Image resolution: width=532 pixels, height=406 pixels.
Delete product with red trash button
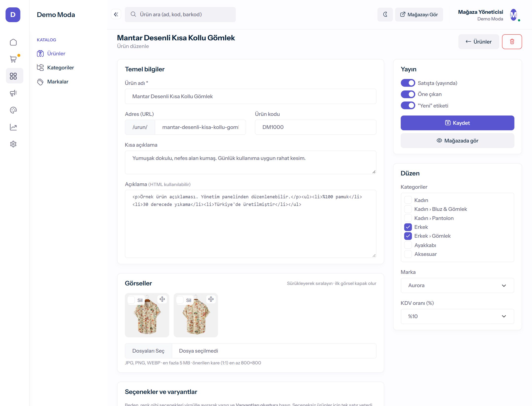click(512, 42)
